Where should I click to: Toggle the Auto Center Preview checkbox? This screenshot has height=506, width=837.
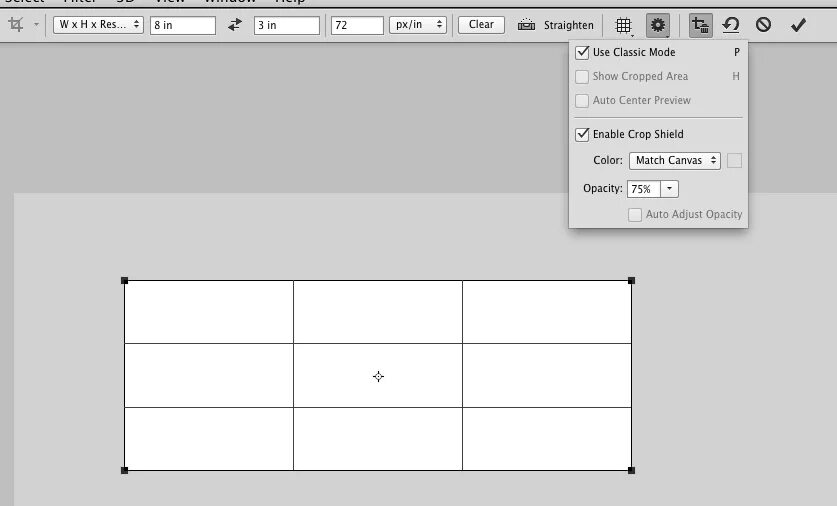[x=582, y=100]
